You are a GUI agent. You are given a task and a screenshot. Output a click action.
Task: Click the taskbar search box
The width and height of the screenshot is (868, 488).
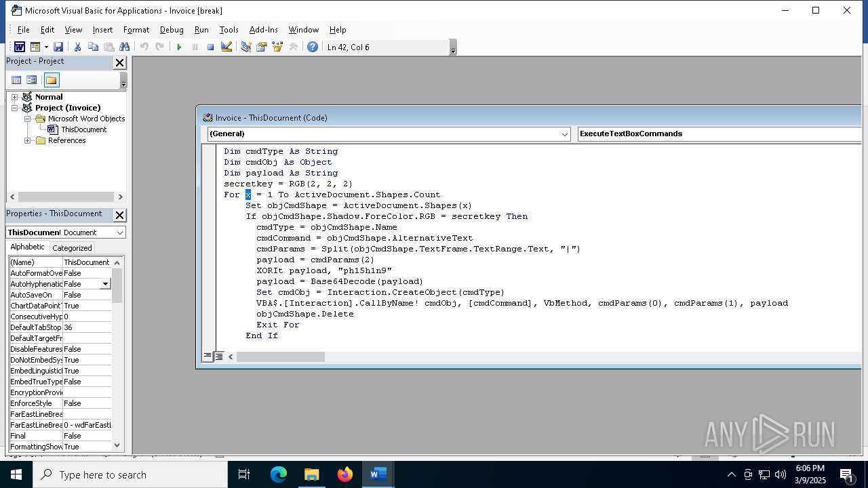click(x=130, y=474)
